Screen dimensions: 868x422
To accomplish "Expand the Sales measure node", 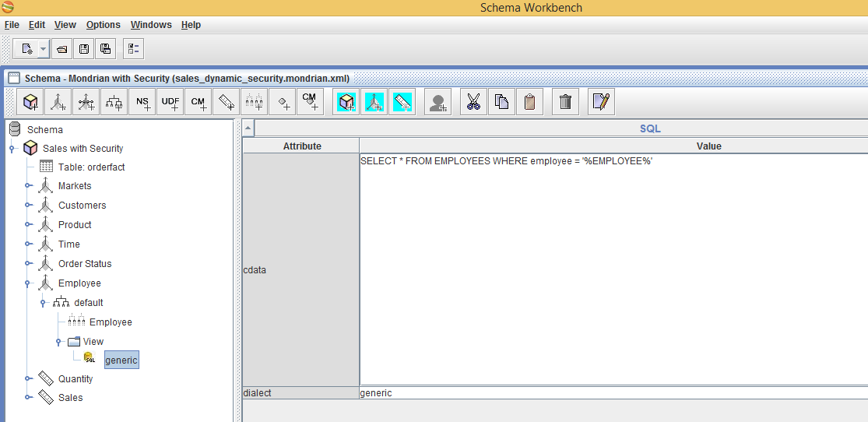I will [28, 398].
